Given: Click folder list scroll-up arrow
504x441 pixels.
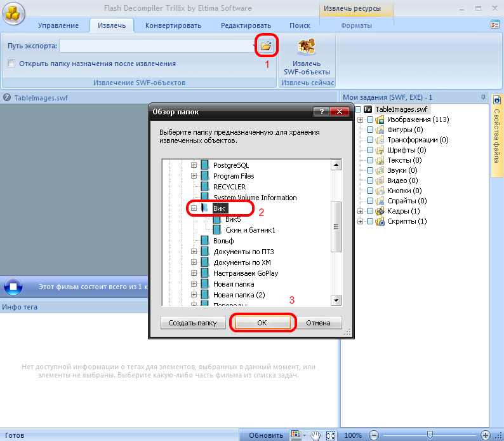Looking at the screenshot, I should pos(336,165).
